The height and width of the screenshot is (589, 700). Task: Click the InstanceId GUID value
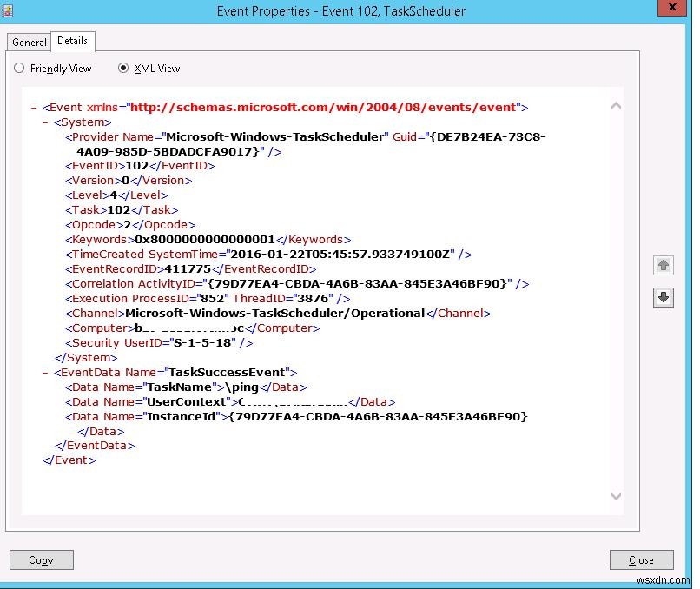[378, 417]
